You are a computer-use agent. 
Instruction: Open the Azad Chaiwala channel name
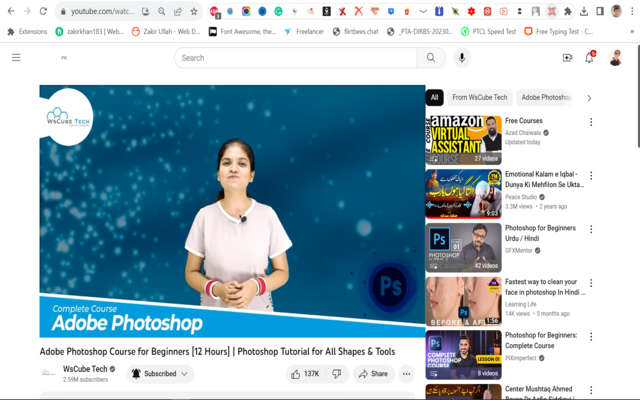pos(523,133)
